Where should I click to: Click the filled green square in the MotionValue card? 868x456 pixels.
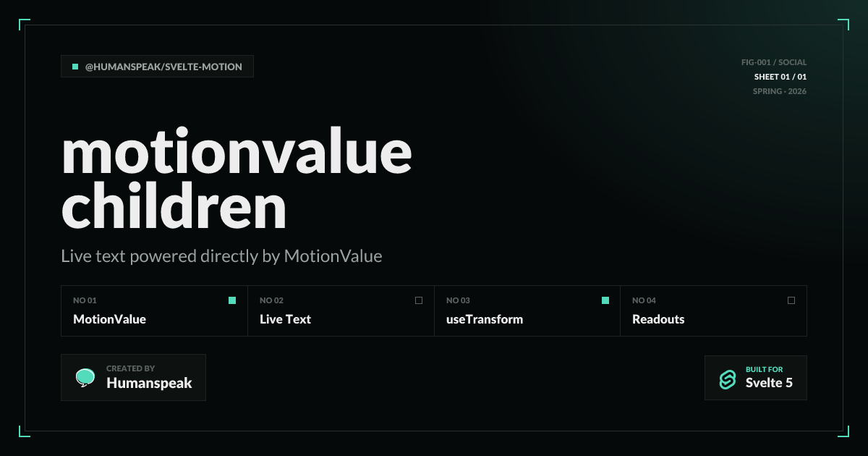point(232,300)
